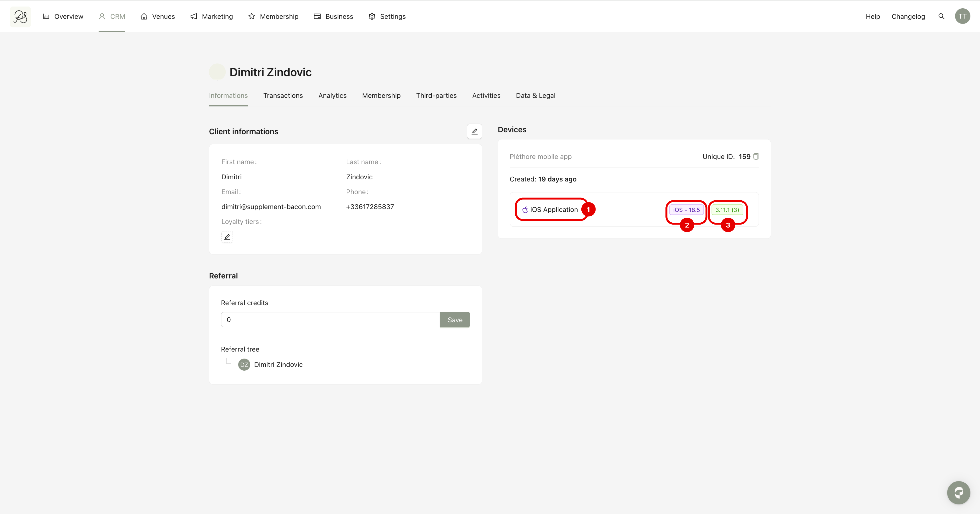Click the Help link
980x514 pixels.
click(872, 16)
